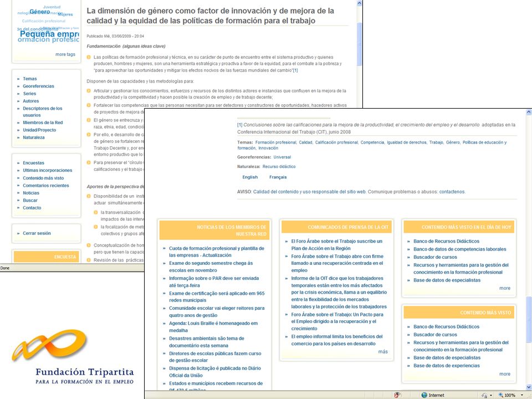Open the Buscar sidebar link
The height and width of the screenshot is (399, 532).
pos(30,201)
